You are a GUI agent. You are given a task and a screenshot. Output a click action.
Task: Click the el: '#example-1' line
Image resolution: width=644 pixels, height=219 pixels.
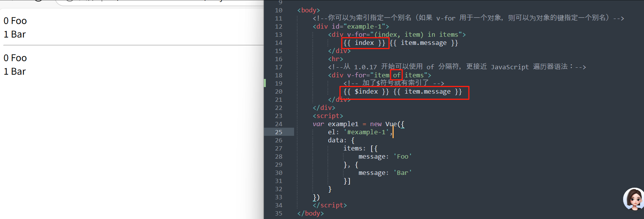pos(360,132)
